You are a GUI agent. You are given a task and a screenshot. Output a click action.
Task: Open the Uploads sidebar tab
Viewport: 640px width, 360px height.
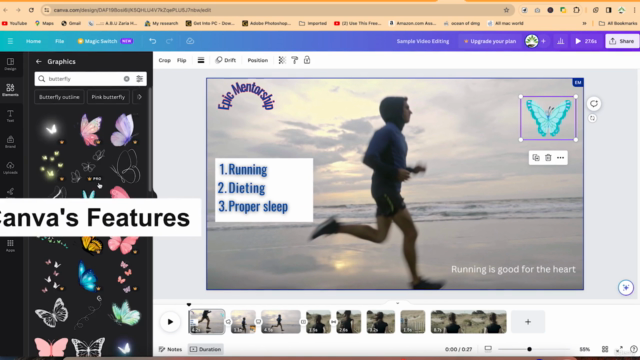tap(10, 167)
